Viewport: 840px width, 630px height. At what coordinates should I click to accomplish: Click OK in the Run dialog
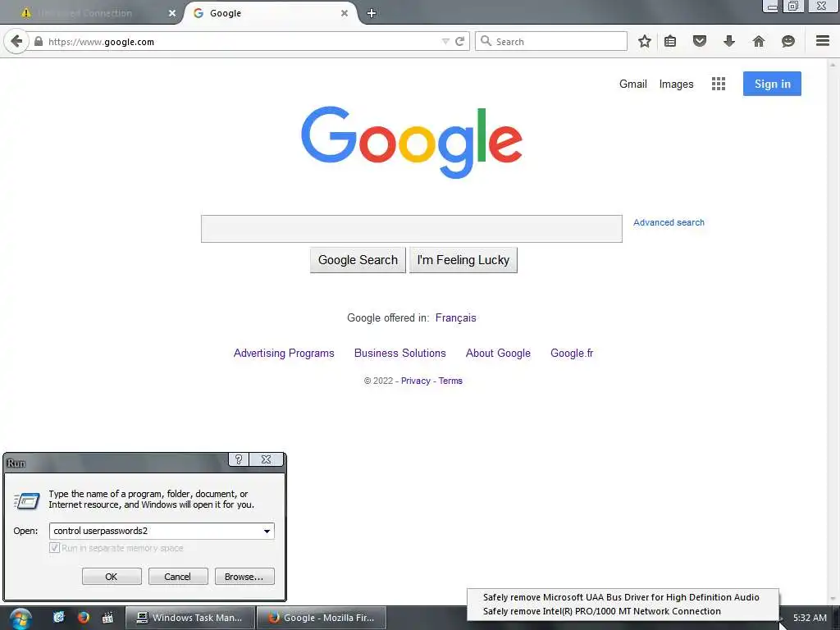(112, 577)
